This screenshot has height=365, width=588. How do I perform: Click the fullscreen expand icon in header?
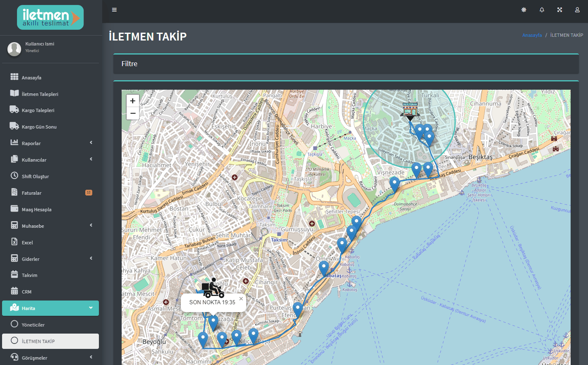click(x=559, y=10)
